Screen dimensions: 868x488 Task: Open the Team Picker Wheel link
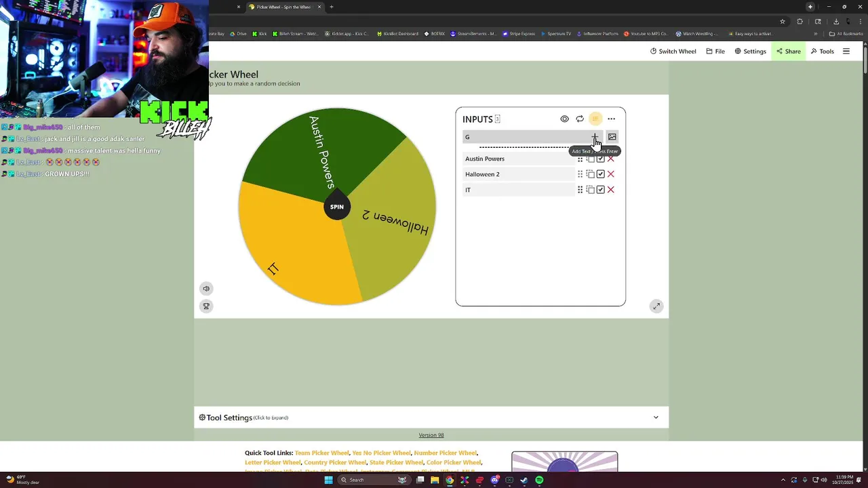pos(322,453)
